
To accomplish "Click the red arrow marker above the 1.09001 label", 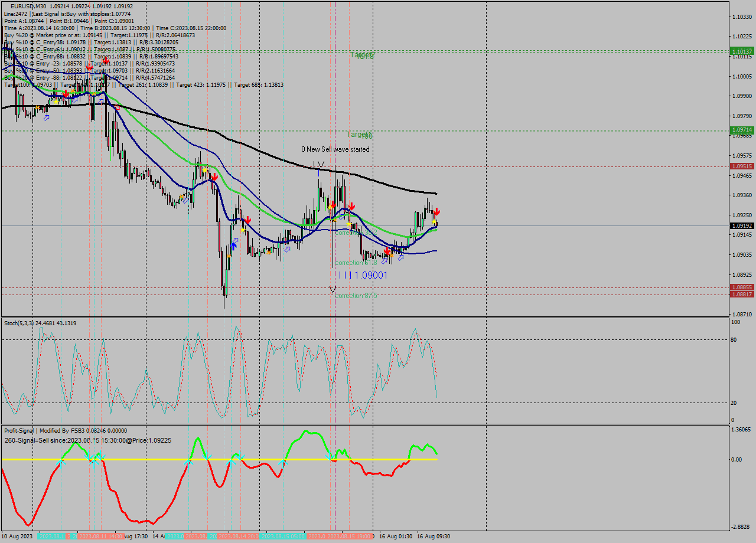I will pyautogui.click(x=387, y=250).
